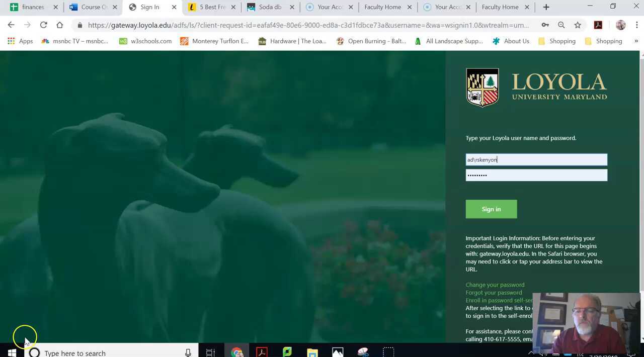The image size is (644, 357).
Task: Open the Change your password link
Action: pyautogui.click(x=495, y=285)
